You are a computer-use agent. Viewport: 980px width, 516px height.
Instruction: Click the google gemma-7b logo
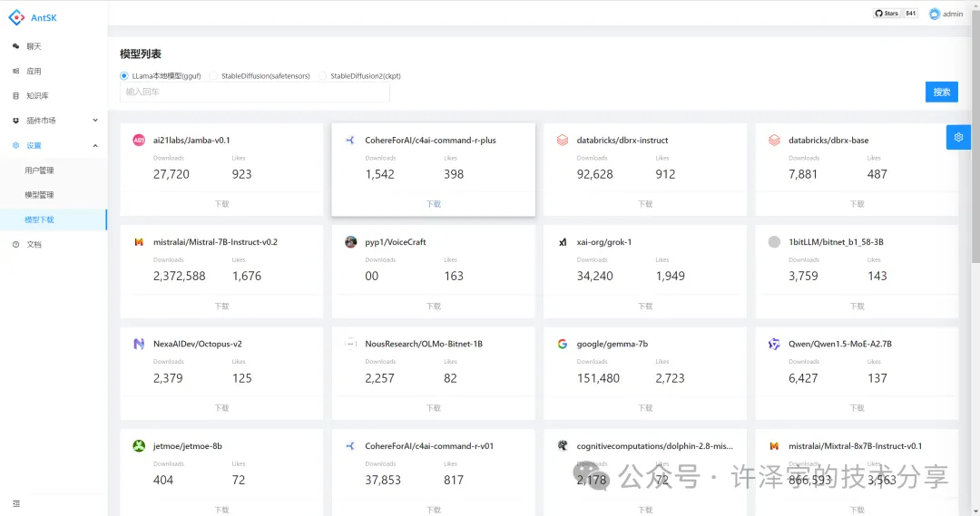(563, 344)
